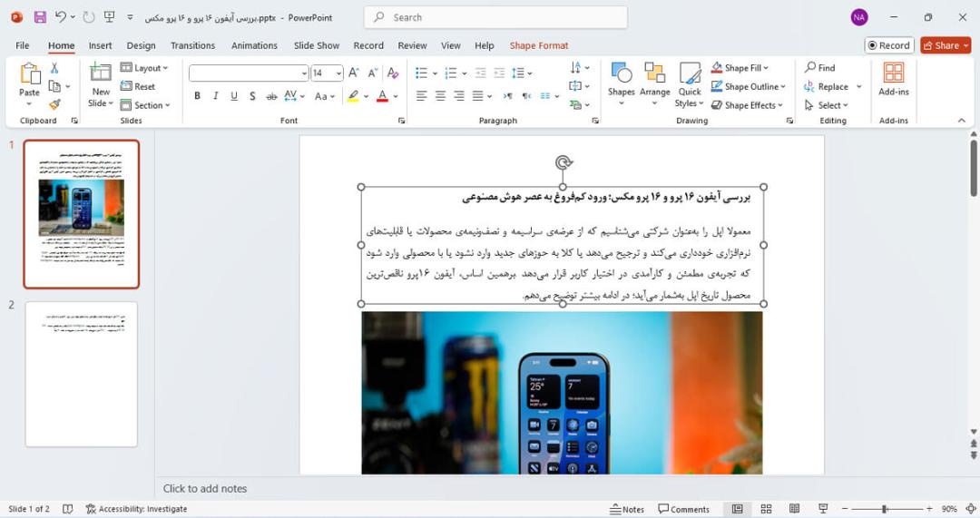Click the Share button
The width and height of the screenshot is (980, 518).
pyautogui.click(x=945, y=45)
